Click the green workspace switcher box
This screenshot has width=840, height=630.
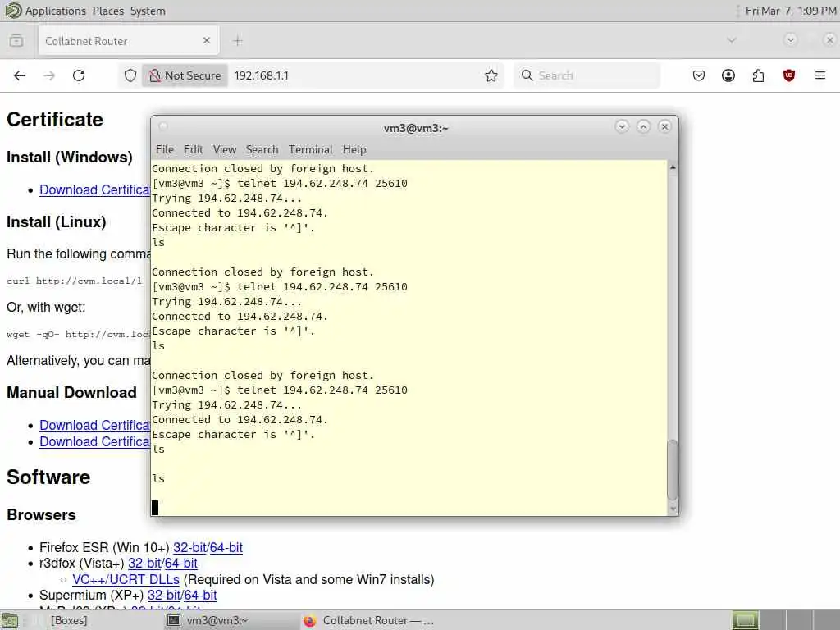tap(745, 620)
